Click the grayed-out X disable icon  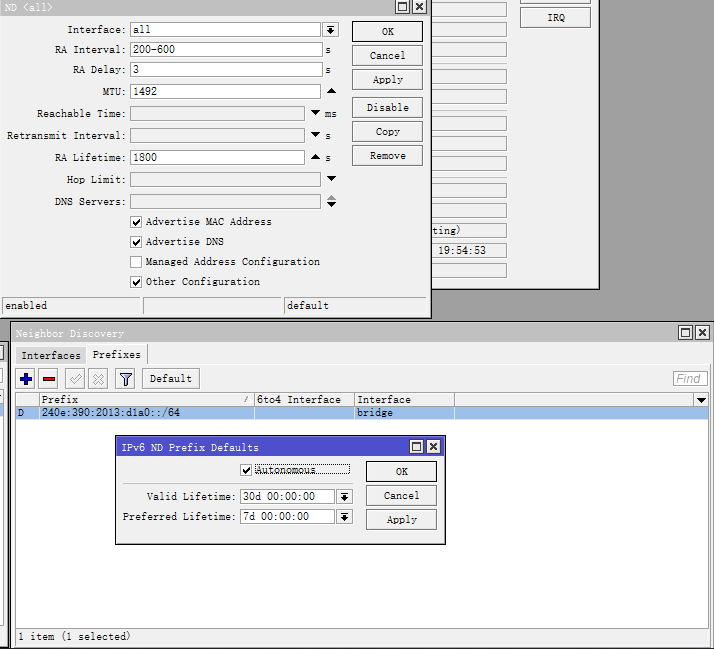(x=98, y=379)
